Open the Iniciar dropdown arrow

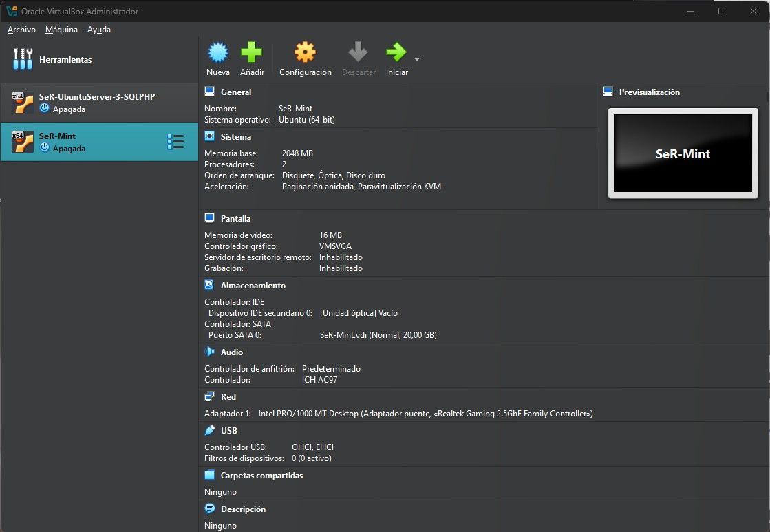(x=417, y=59)
